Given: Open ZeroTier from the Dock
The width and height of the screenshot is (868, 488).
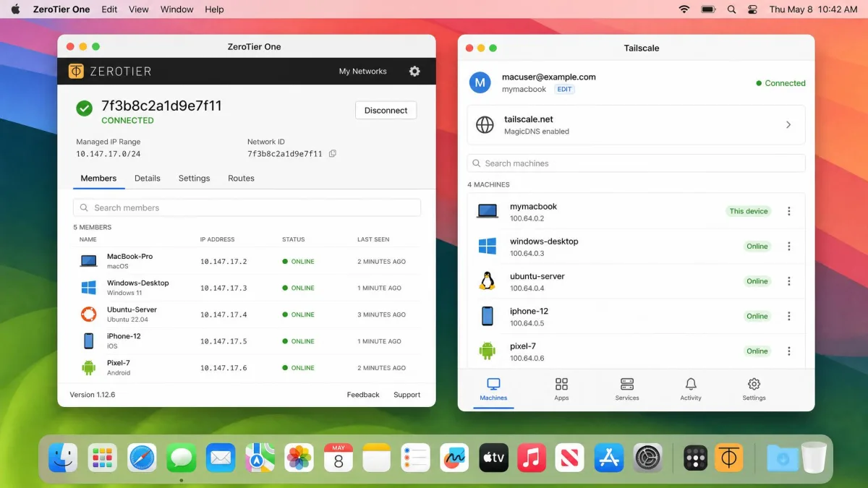Looking at the screenshot, I should [x=728, y=458].
